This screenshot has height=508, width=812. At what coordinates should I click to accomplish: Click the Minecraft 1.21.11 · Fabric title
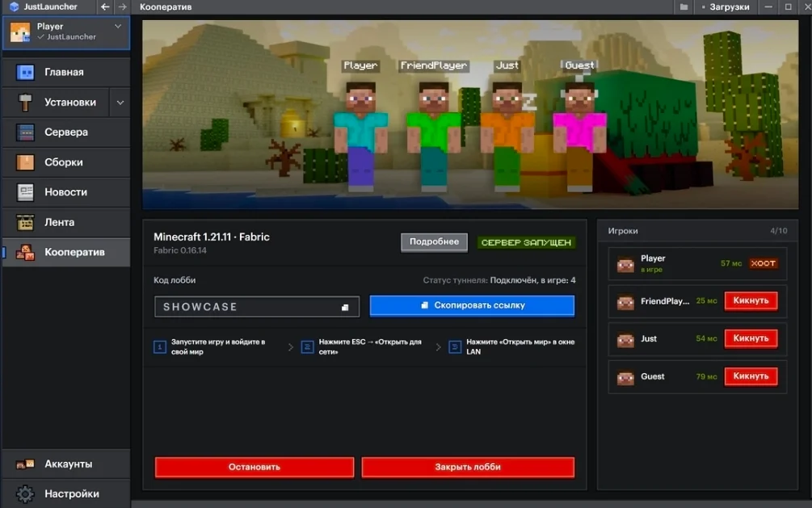(x=212, y=237)
